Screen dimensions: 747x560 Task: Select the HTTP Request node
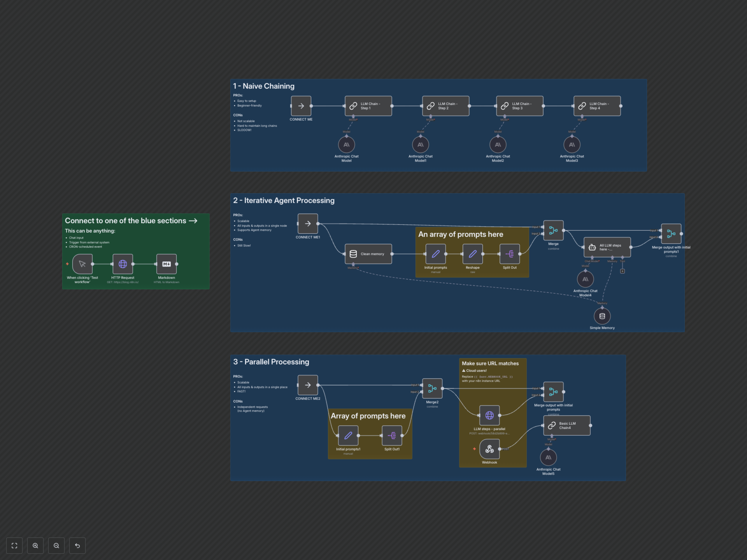click(x=123, y=264)
